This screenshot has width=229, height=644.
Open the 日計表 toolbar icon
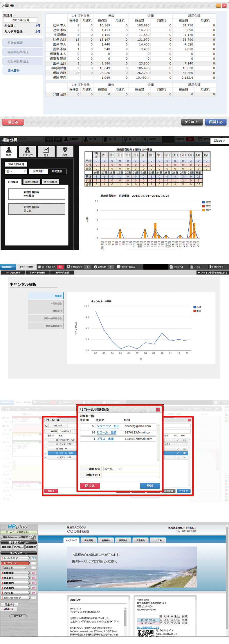click(x=145, y=139)
